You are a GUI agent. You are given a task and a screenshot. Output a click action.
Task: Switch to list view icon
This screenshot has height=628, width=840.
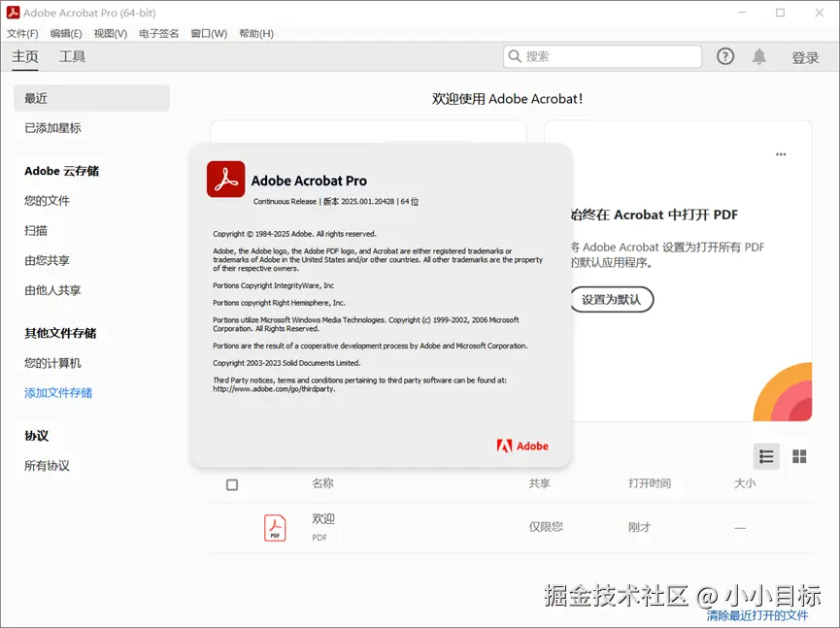766,456
